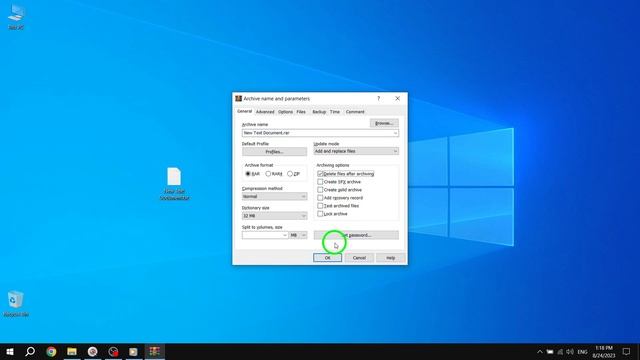Switch to the Options tab
The image size is (640, 360).
[x=285, y=112]
